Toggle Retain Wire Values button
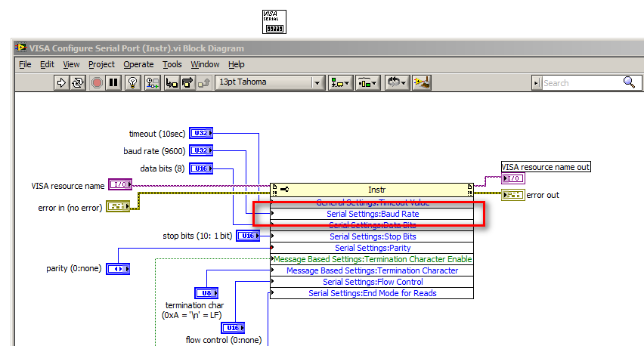 coord(153,82)
